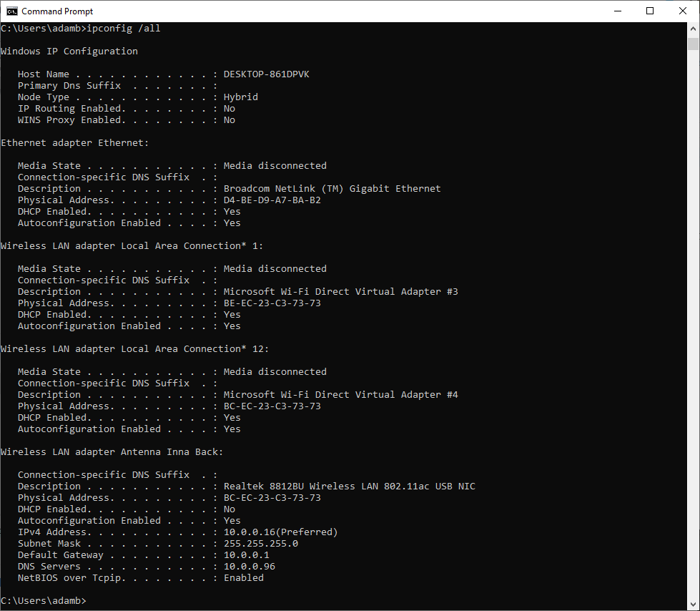Viewport: 700px width, 611px height.
Task: Click 'Microsoft Wi-Fi Direct Virtual Adapter #4'
Action: pyautogui.click(x=340, y=395)
